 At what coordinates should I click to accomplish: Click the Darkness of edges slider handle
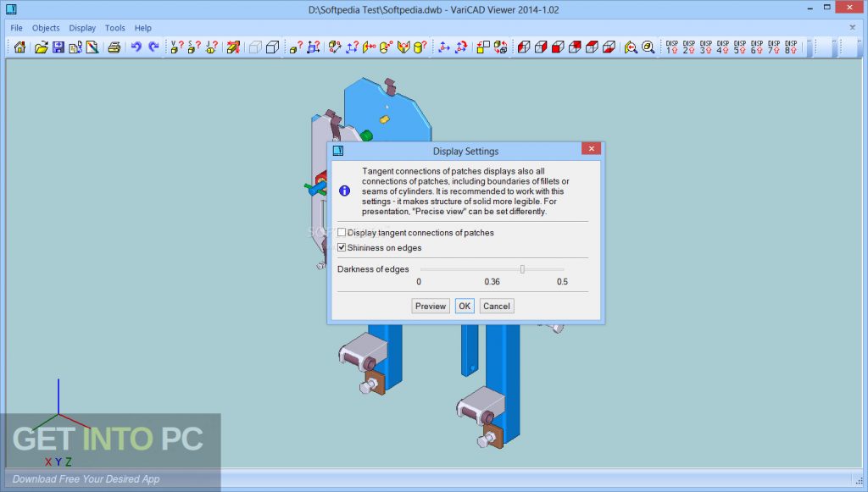click(x=522, y=269)
